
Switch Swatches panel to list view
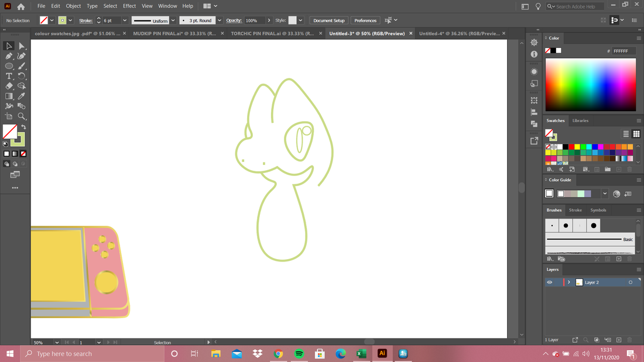pos(626,134)
